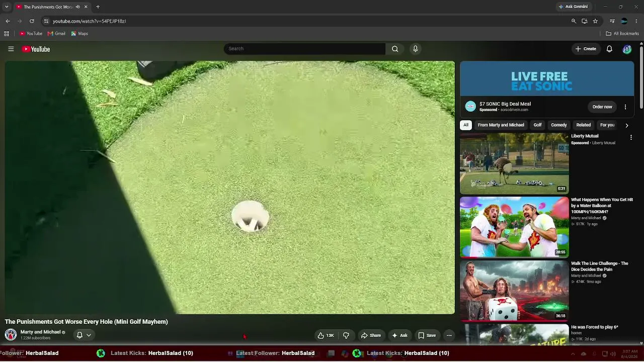The width and height of the screenshot is (644, 362).
Task: Click the YouTube search input field
Action: click(x=304, y=49)
